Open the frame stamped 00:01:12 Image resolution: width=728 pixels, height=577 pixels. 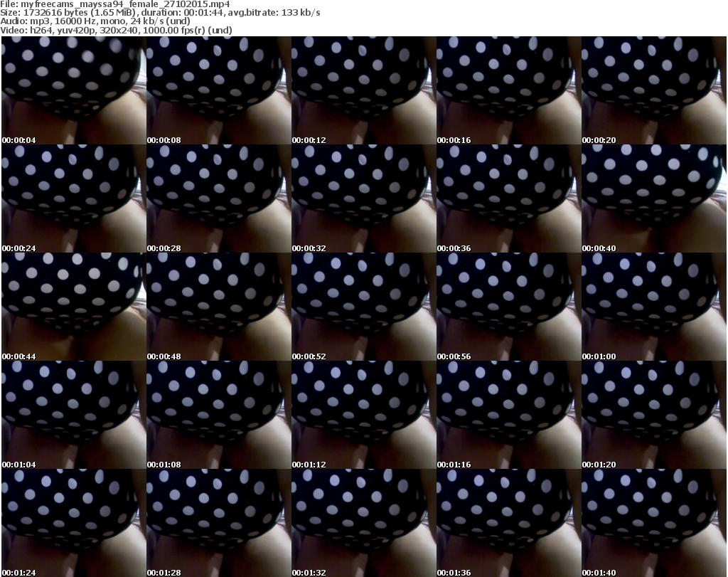pyautogui.click(x=364, y=415)
